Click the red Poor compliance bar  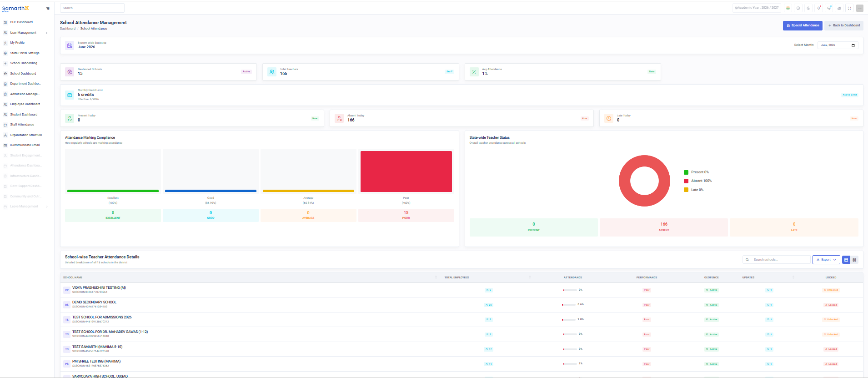pos(406,171)
